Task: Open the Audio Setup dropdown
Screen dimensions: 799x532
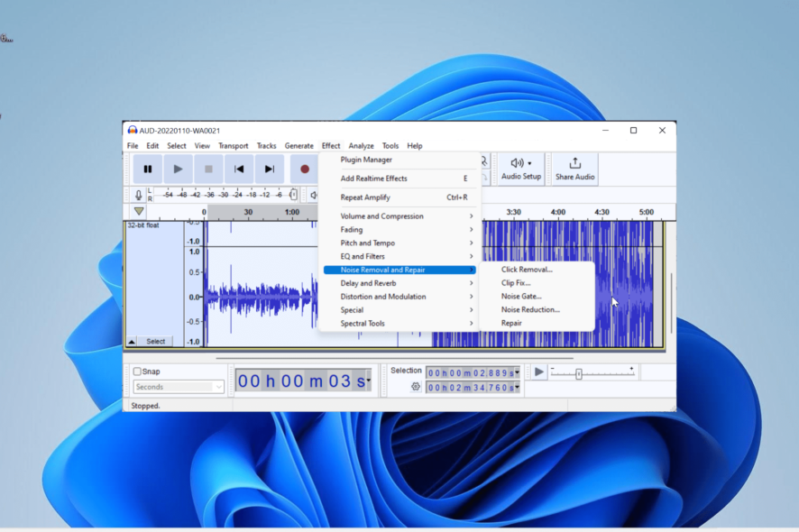Action: click(520, 169)
